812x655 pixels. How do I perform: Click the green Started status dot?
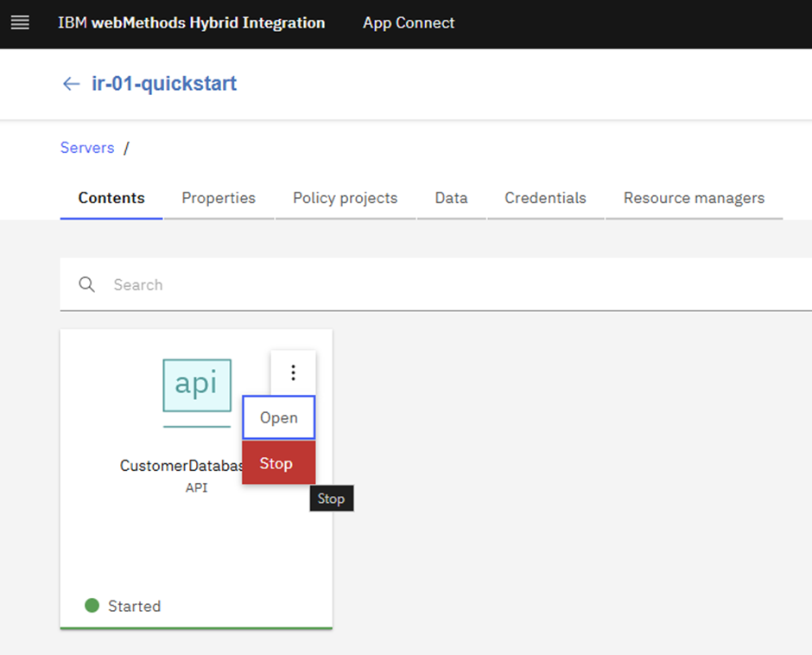coord(92,605)
